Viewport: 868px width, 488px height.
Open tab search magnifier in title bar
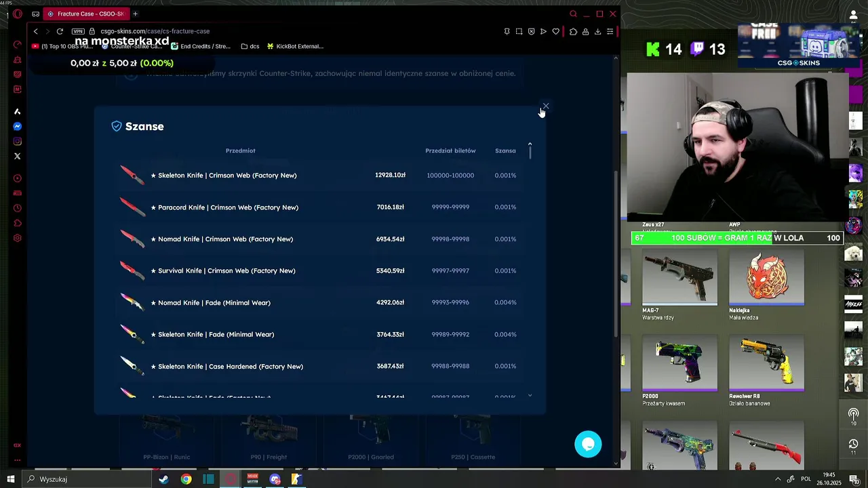573,14
